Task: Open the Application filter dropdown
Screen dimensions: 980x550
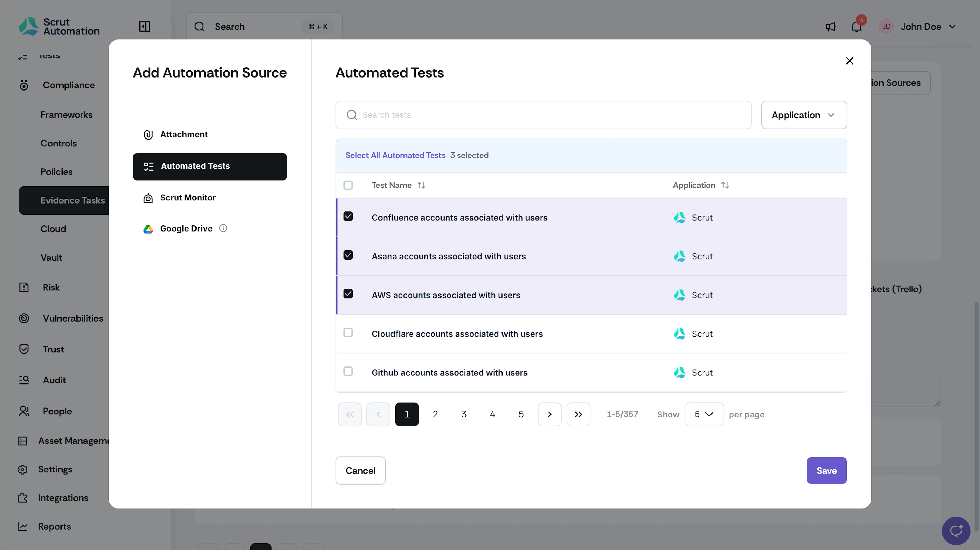Action: tap(804, 115)
